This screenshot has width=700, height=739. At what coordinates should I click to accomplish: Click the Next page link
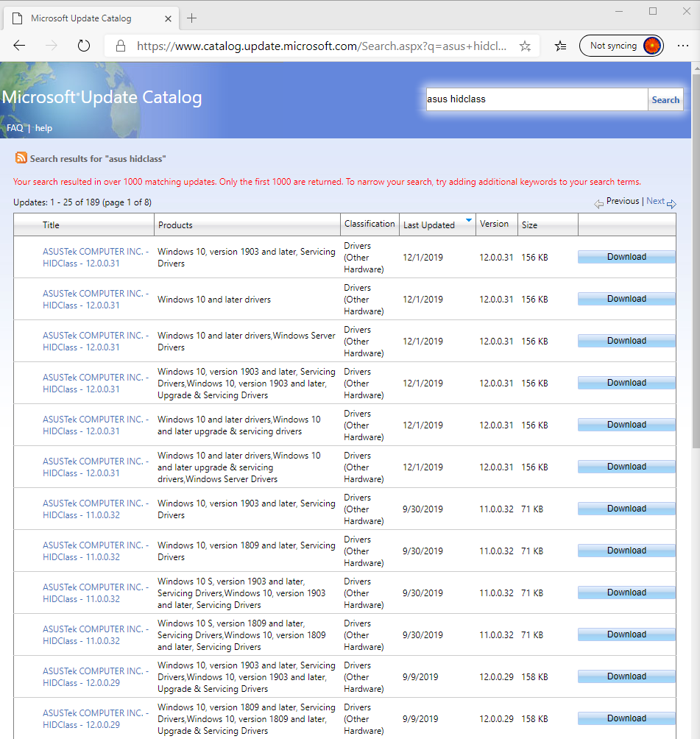pos(655,201)
